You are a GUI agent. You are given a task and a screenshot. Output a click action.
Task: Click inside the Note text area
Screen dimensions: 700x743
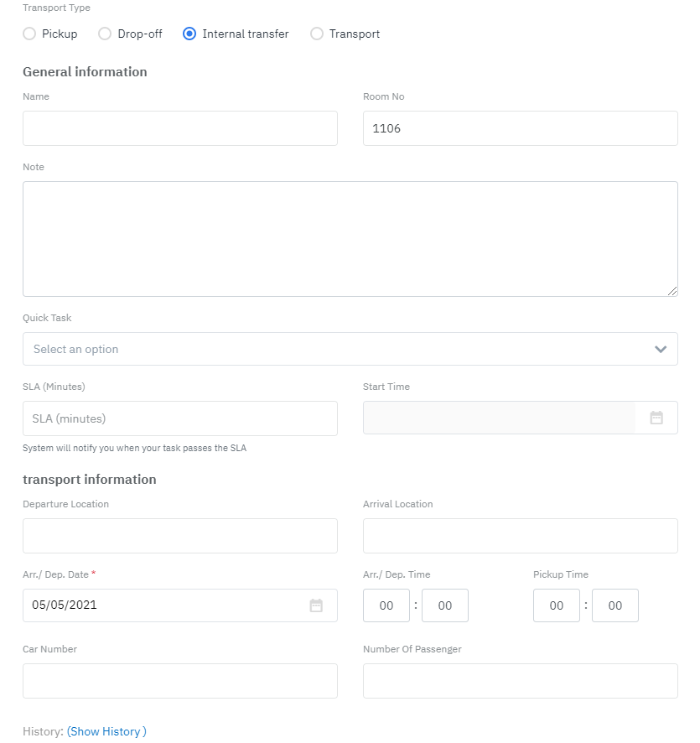click(350, 238)
